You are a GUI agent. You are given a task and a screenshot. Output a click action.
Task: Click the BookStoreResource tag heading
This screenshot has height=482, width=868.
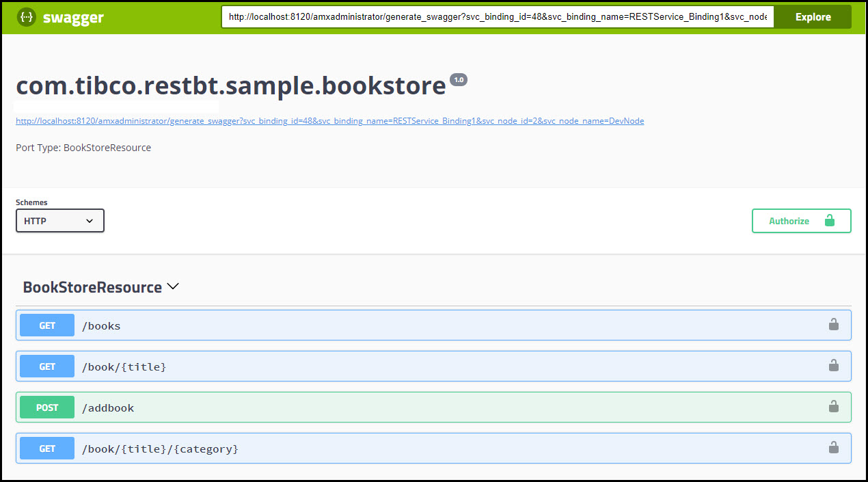92,287
